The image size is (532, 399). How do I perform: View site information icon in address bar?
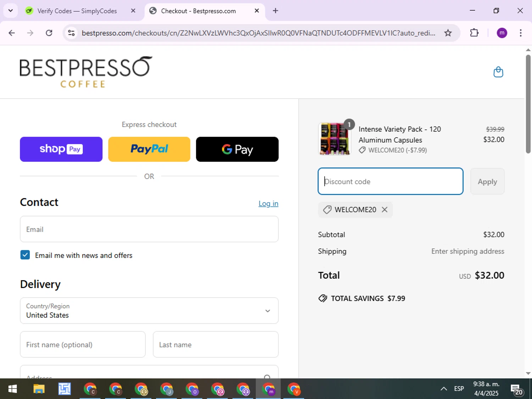(x=71, y=33)
